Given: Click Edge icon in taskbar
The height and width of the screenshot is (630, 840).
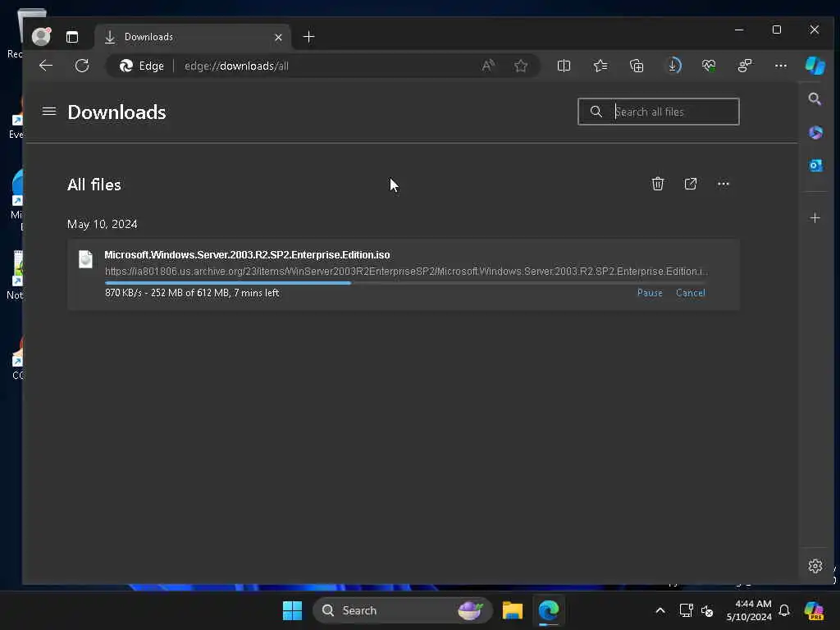Looking at the screenshot, I should pyautogui.click(x=549, y=610).
